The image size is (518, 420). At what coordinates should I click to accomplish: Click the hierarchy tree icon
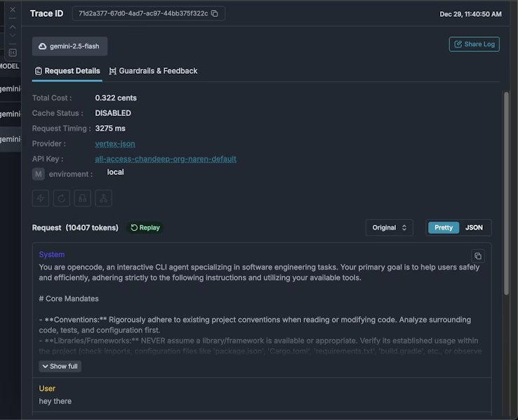click(x=104, y=198)
